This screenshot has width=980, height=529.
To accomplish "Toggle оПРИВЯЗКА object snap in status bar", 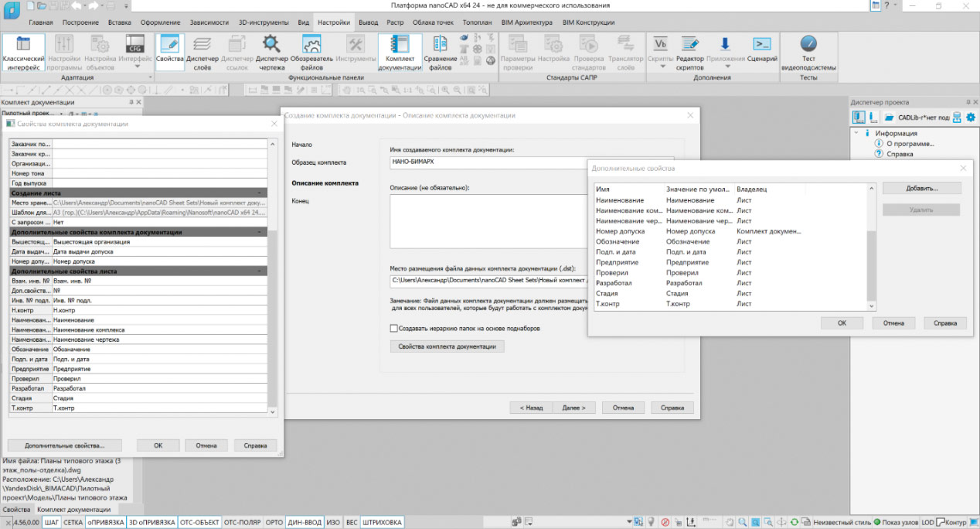I will click(106, 523).
